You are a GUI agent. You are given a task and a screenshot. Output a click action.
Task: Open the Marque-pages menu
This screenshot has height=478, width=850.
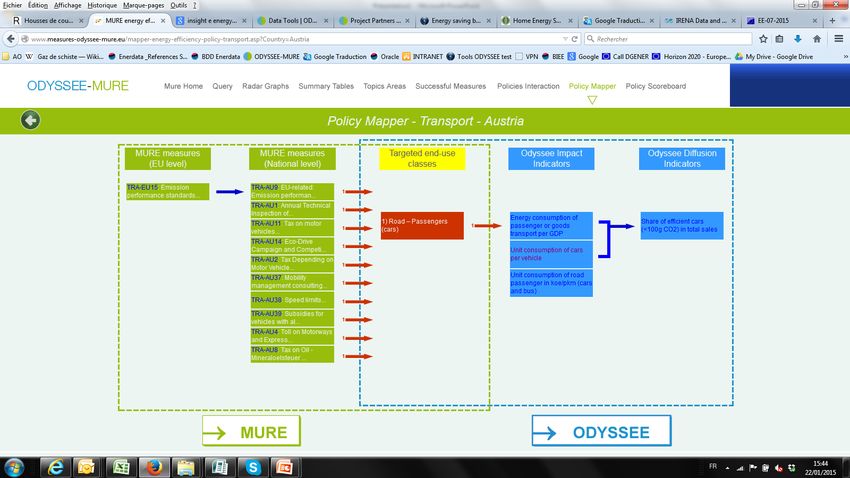tap(144, 5)
